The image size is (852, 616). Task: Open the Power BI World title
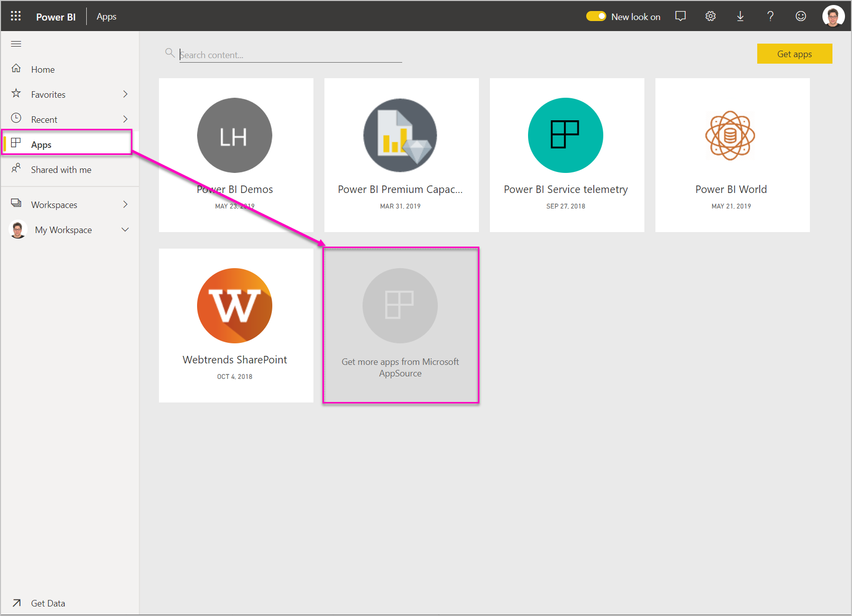point(731,189)
